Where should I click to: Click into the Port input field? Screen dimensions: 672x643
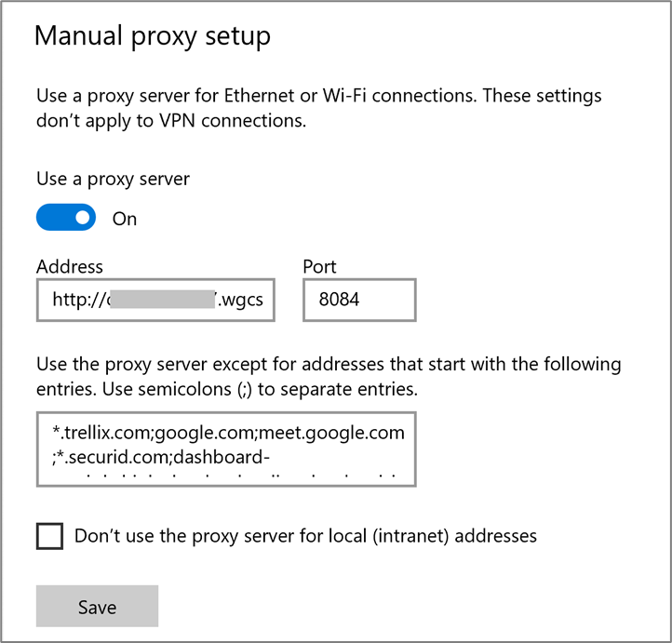click(x=359, y=300)
